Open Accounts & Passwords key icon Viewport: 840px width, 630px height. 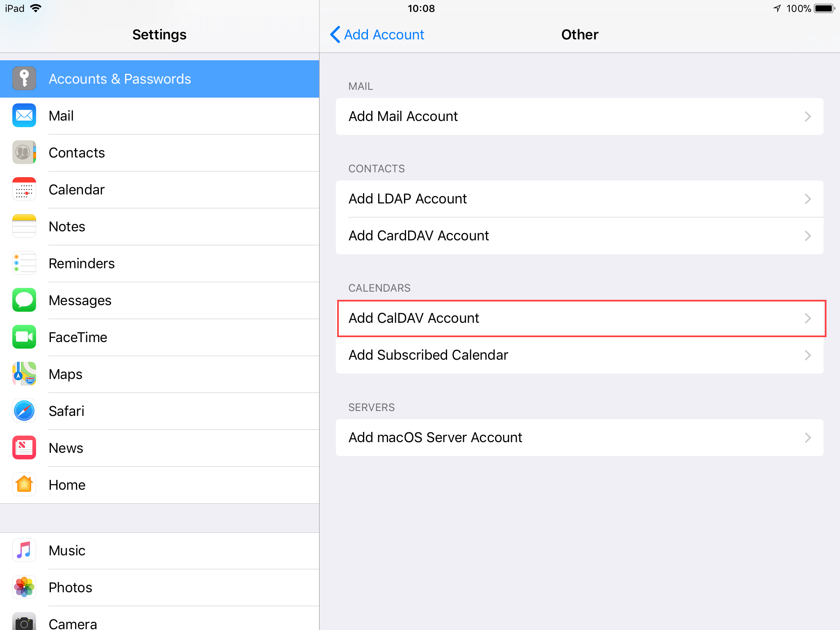pos(24,79)
